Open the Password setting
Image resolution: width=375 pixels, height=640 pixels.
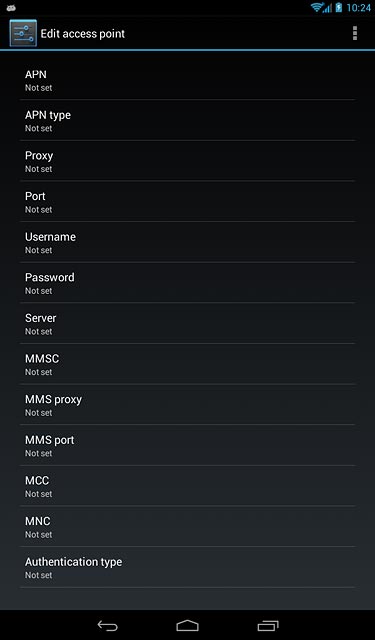point(187,283)
